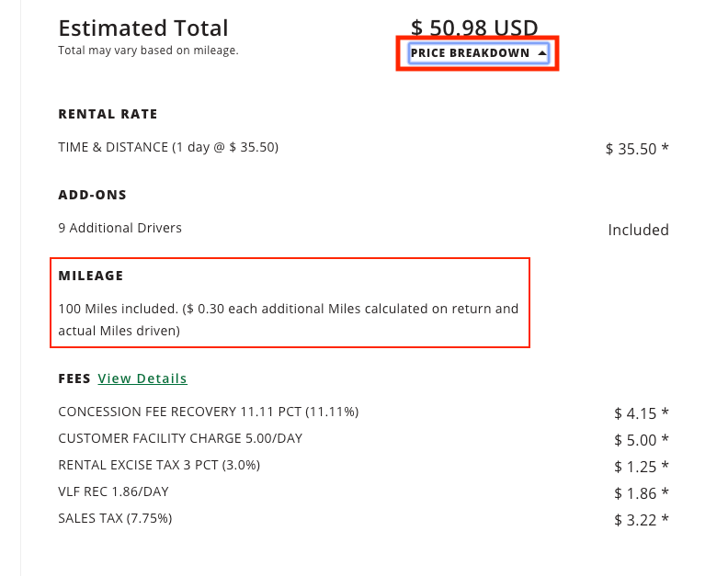Click the VLF REC 1.86/DAY line
728x576 pixels.
(x=113, y=491)
